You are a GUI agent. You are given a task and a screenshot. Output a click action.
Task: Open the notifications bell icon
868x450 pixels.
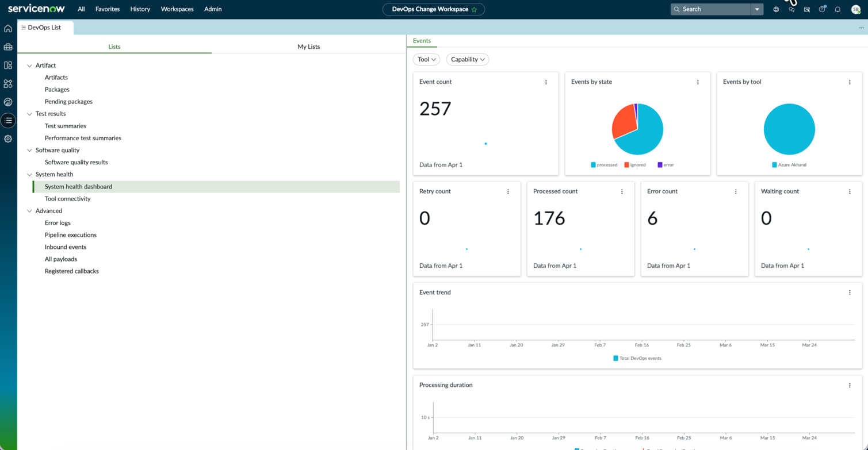[x=838, y=9]
